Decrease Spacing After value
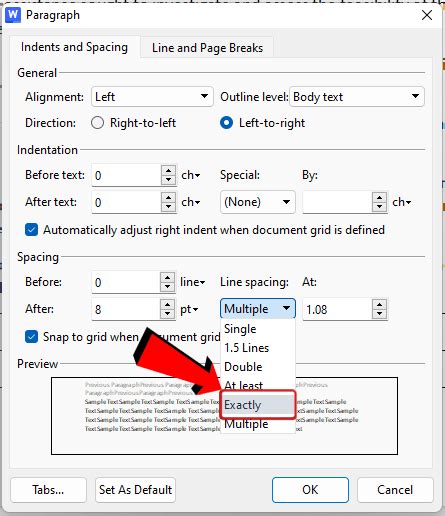 pyautogui.click(x=167, y=314)
